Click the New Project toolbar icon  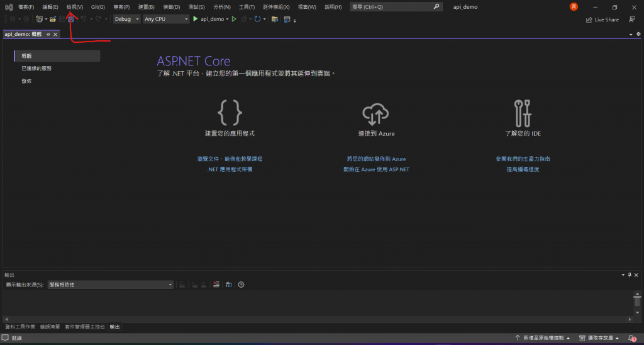click(39, 19)
